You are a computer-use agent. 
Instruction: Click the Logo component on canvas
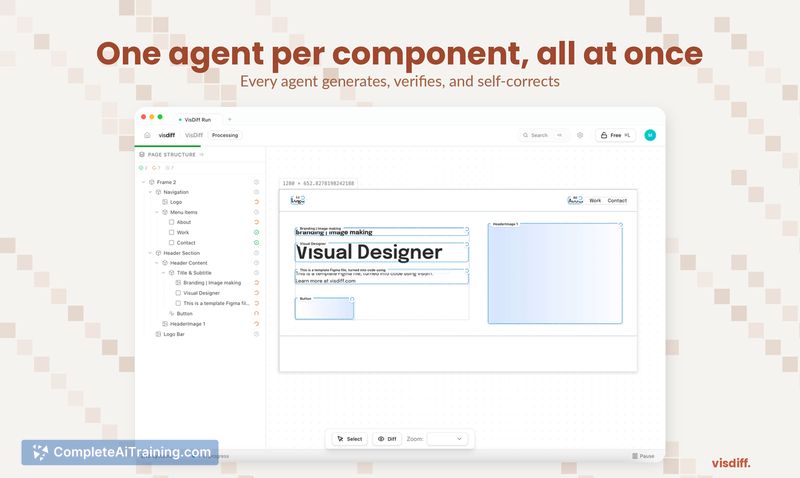[297, 200]
